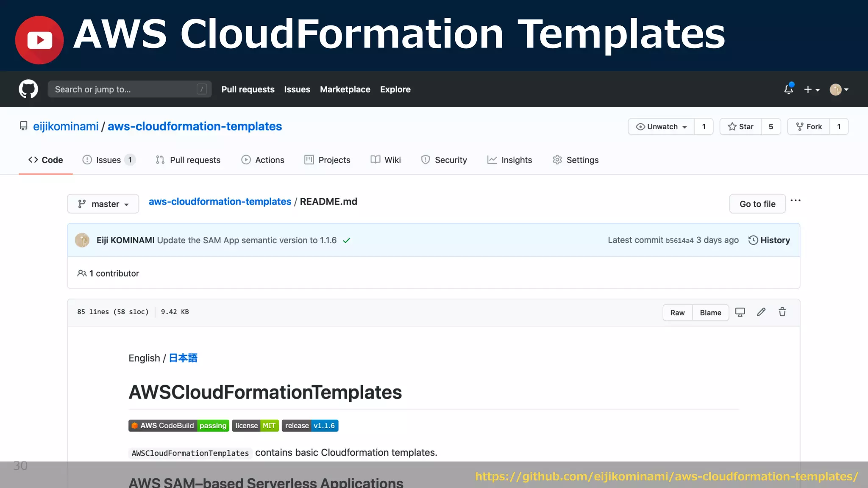The width and height of the screenshot is (868, 488).
Task: Click the aws-cloudformation-templates breadcrumb link
Action: point(220,202)
